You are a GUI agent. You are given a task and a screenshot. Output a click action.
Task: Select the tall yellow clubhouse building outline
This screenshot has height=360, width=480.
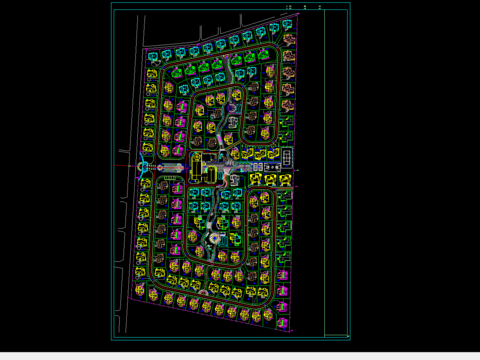(196, 167)
